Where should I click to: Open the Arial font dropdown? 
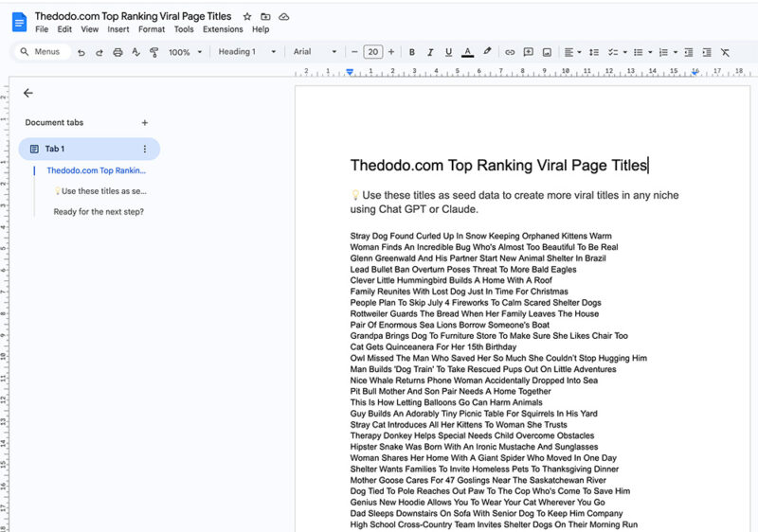point(315,52)
